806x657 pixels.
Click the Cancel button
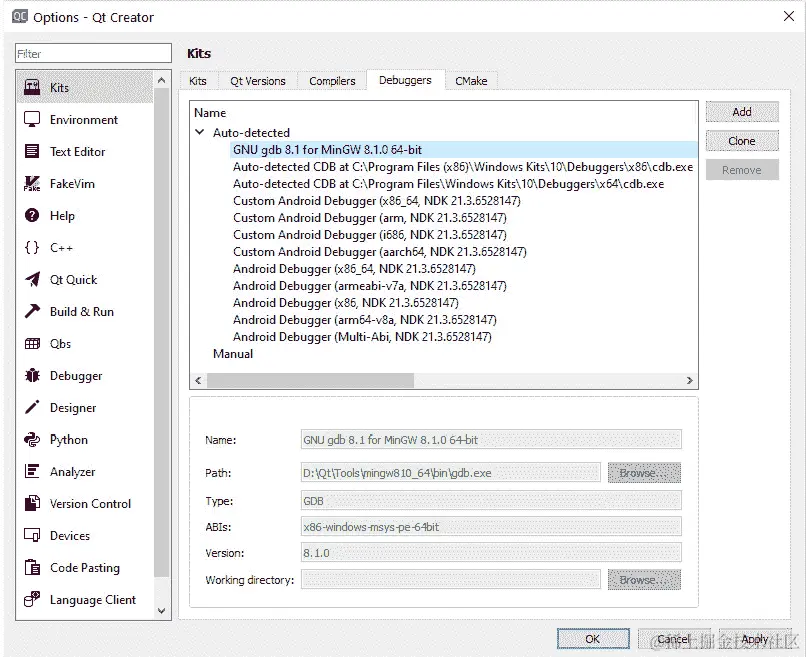673,638
